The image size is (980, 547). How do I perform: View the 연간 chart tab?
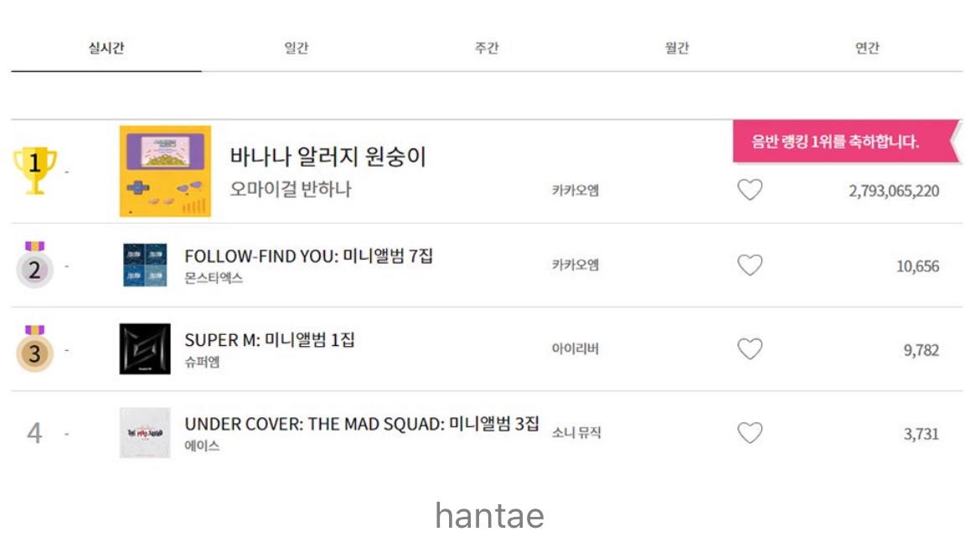(x=867, y=49)
